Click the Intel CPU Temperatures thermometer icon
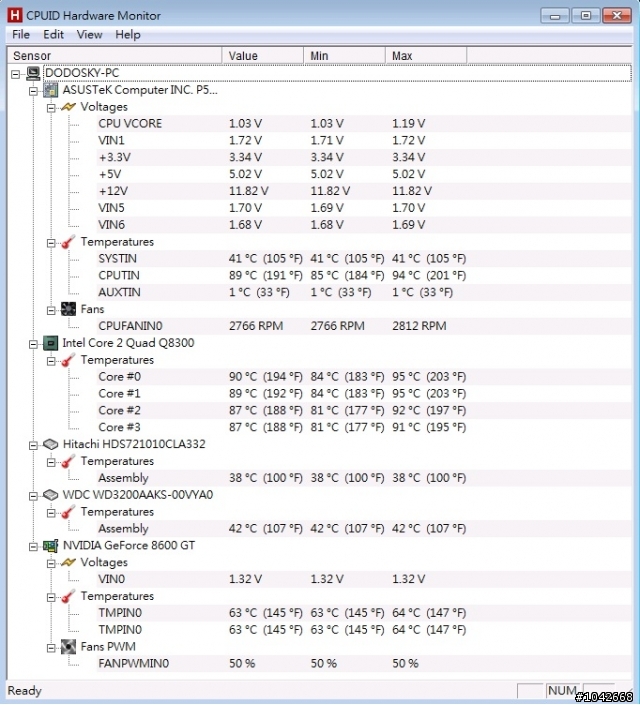Screen dimensions: 640x705 coord(68,360)
